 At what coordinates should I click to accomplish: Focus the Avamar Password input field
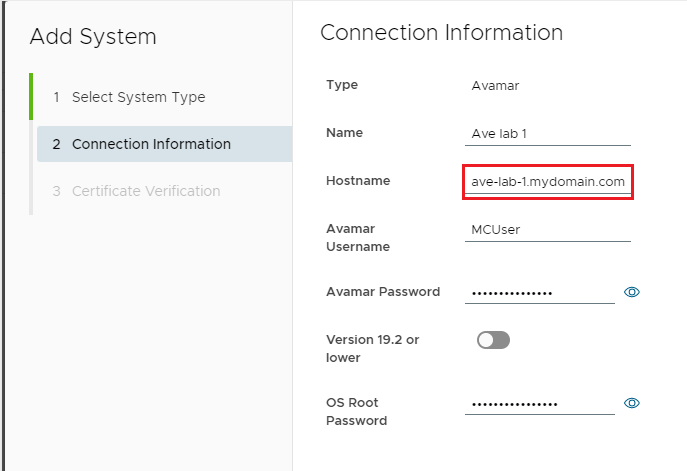coord(540,293)
